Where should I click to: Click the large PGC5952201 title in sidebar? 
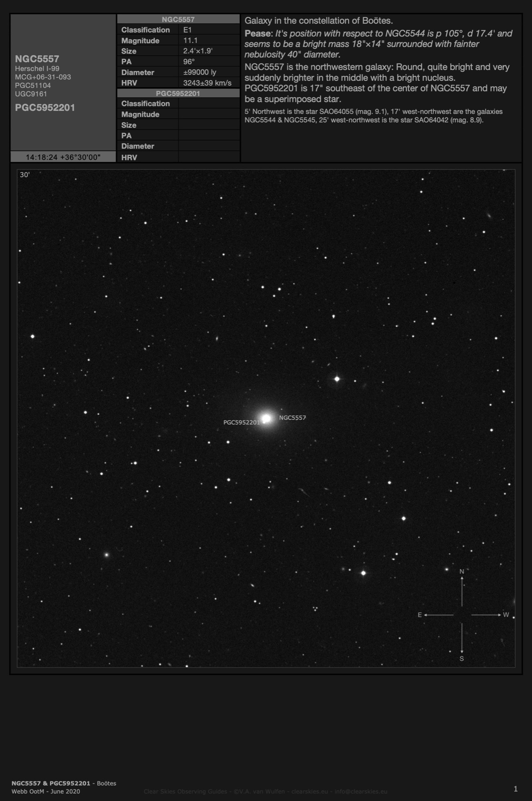click(45, 107)
